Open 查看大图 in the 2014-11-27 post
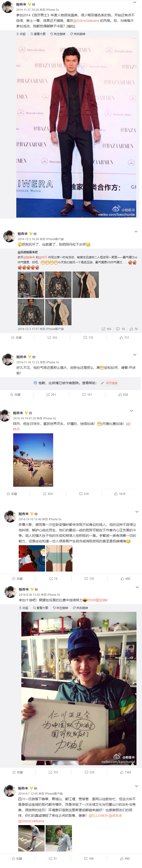Screen dimensions: 142x868 coord(38,34)
